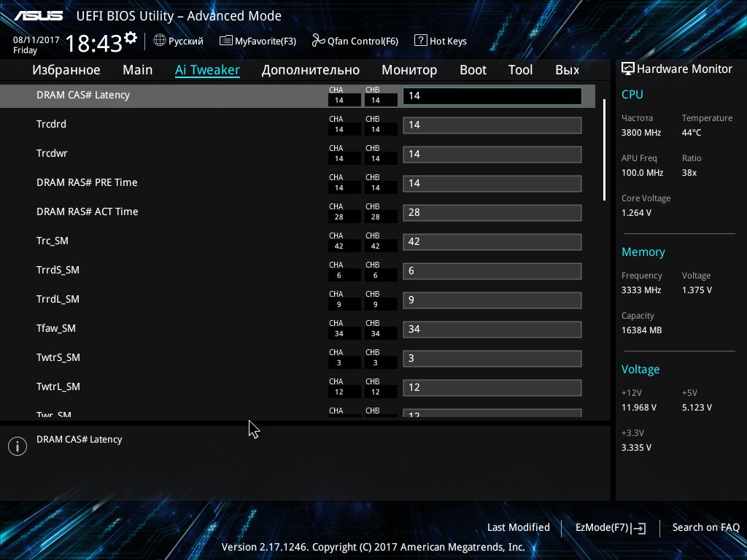Open the Дополнительно tab
Image resolution: width=747 pixels, height=560 pixels.
[x=311, y=70]
